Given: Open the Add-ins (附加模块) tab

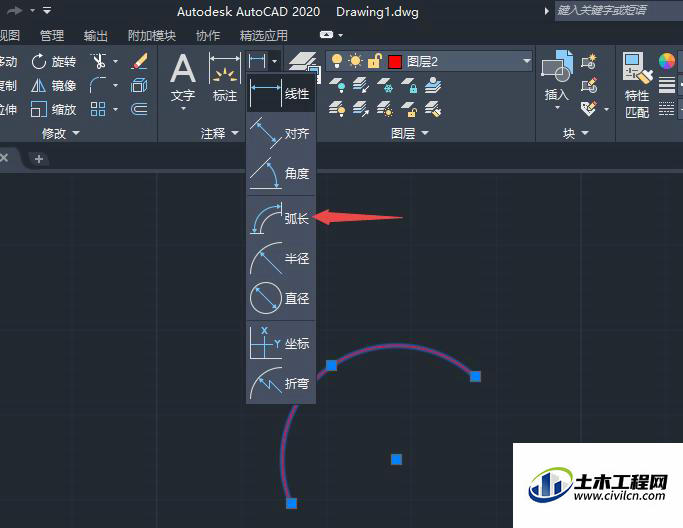Looking at the screenshot, I should click(x=152, y=35).
